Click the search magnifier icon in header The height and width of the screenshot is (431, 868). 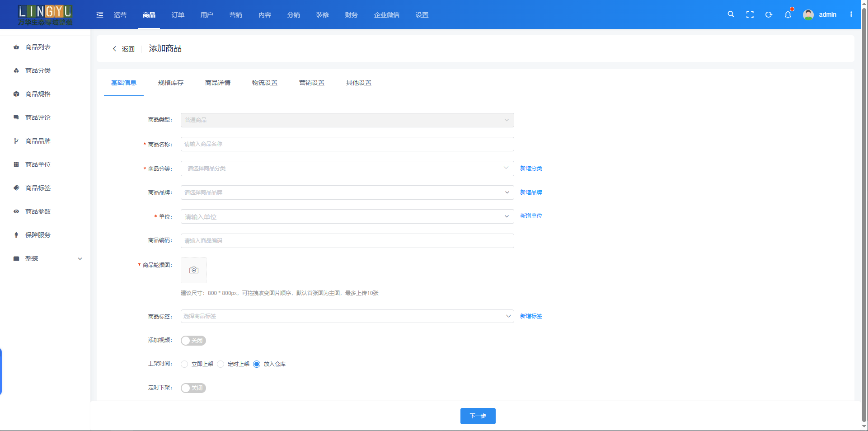[731, 14]
